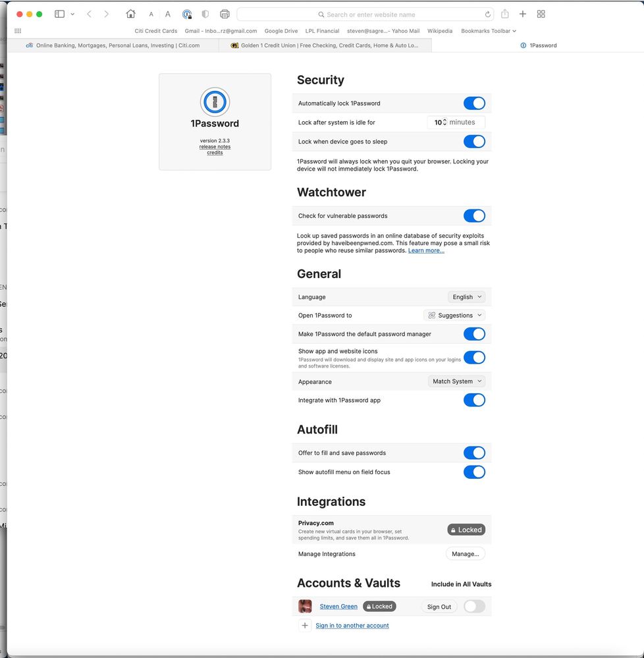
Task: Increase text size with large A
Action: click(x=168, y=14)
